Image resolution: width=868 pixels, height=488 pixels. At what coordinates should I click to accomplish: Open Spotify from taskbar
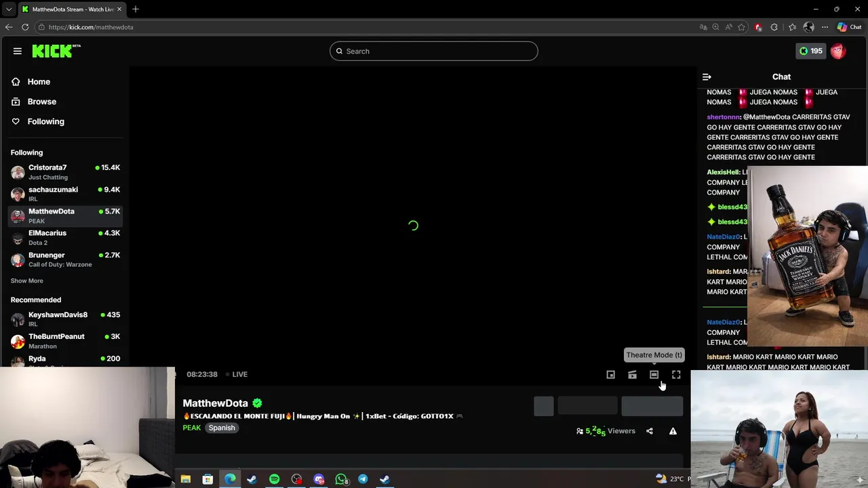(274, 479)
